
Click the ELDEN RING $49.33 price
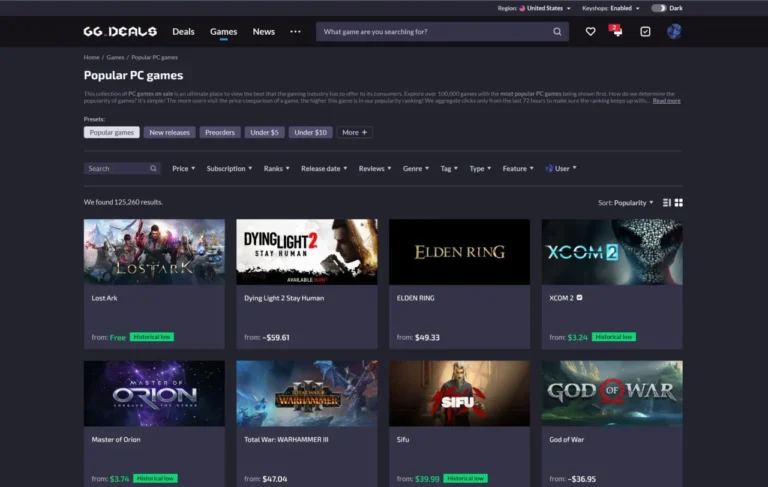427,338
